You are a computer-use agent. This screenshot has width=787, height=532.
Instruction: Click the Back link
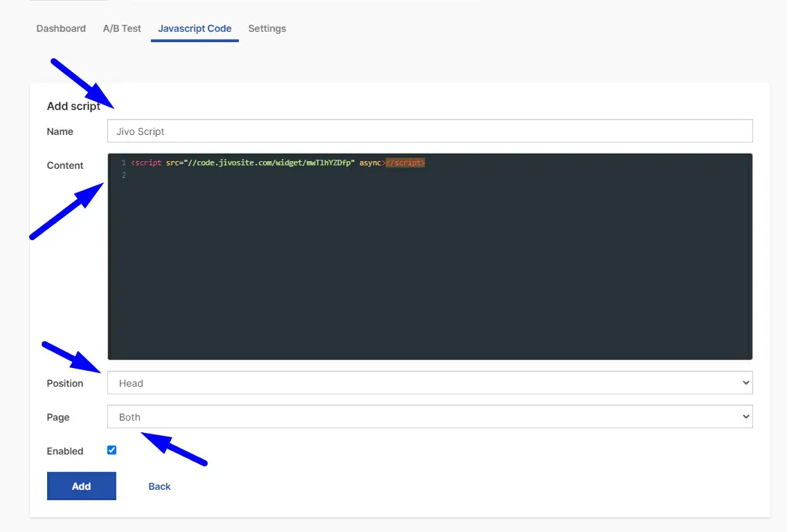pyautogui.click(x=159, y=486)
